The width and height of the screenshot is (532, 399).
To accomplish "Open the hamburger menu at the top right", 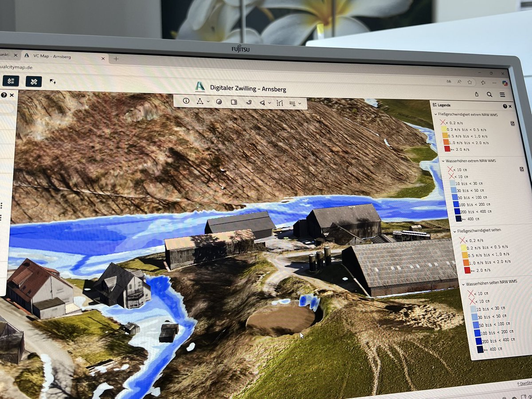I will click(x=502, y=95).
